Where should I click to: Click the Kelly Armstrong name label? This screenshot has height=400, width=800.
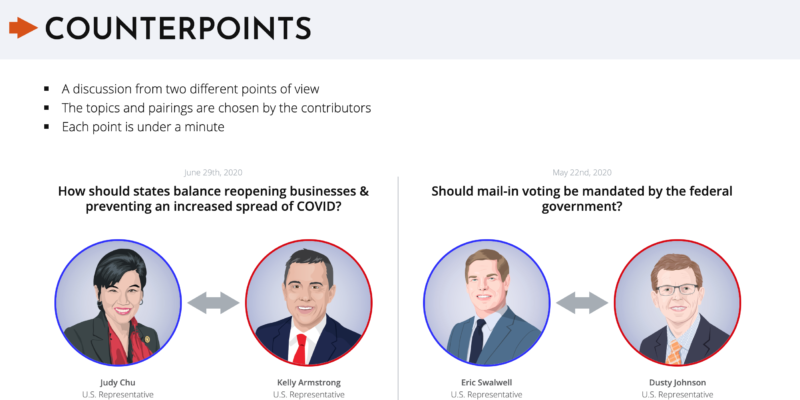[x=308, y=381]
